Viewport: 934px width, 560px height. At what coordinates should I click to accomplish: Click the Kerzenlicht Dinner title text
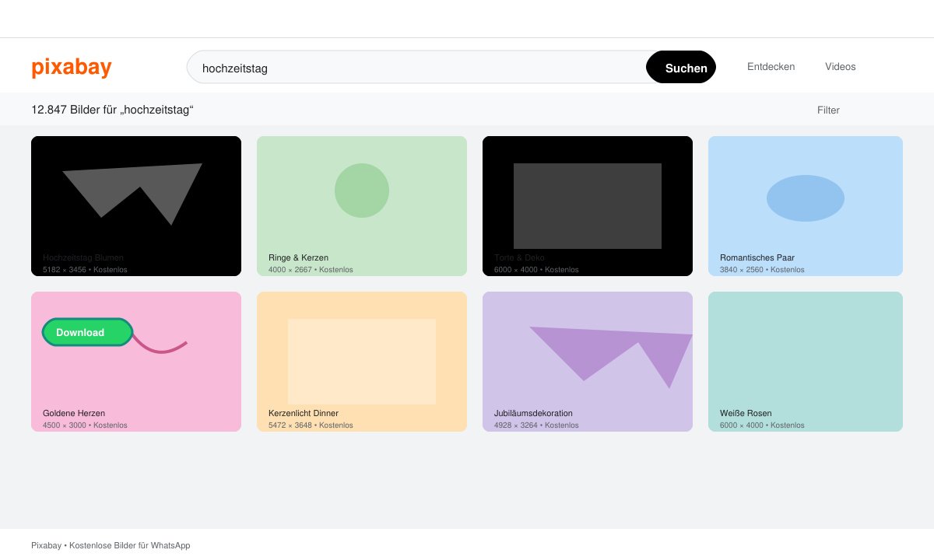click(x=304, y=413)
